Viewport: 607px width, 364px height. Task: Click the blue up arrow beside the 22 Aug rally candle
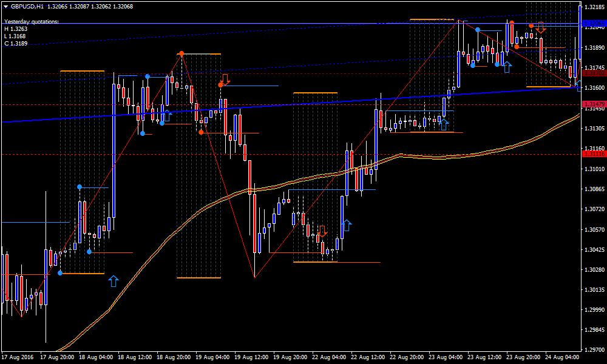347,226
